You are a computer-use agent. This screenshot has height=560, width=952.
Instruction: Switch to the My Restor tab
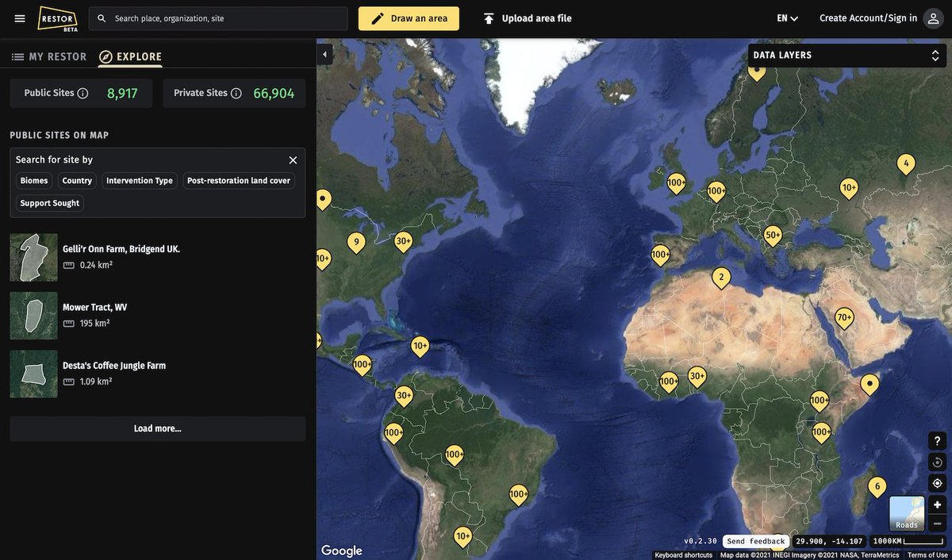49,56
